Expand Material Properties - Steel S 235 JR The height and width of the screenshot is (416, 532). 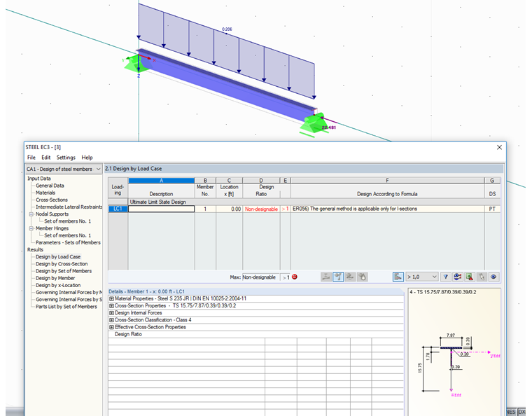pyautogui.click(x=111, y=298)
